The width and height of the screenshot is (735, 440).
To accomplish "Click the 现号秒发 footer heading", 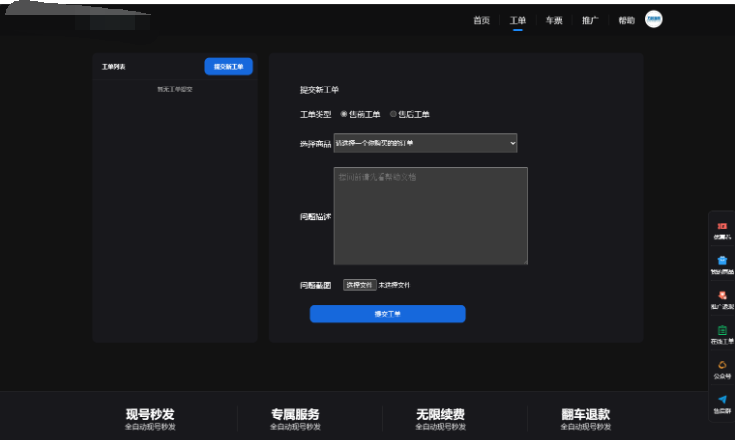I will 150,414.
